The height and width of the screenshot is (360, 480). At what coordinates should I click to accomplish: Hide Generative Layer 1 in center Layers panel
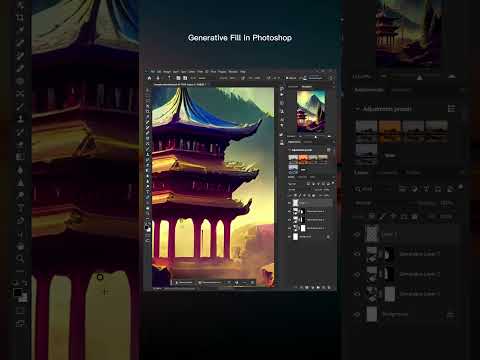tap(289, 228)
